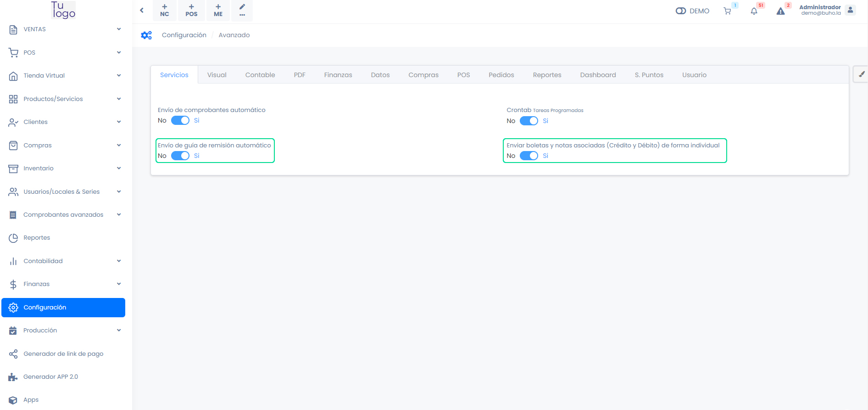This screenshot has width=868, height=410.
Task: Open the notifications bell icon
Action: (x=754, y=11)
